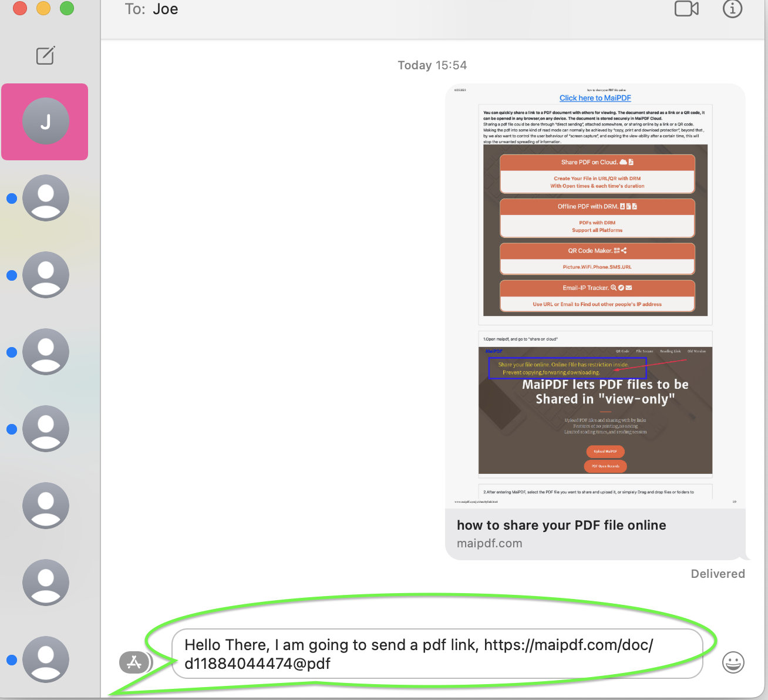Open conversation details with the info icon
The height and width of the screenshot is (700, 768).
[732, 9]
